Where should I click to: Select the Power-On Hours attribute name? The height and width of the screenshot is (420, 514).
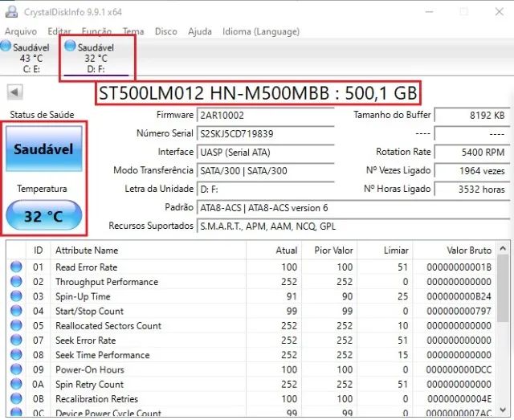(x=90, y=370)
